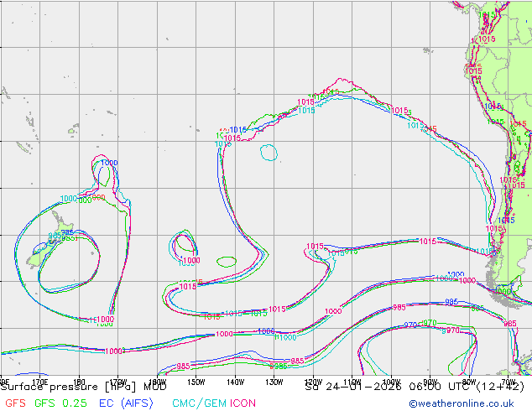Click the 70W longitude label
This screenshot has height=411, width=532.
509,381
